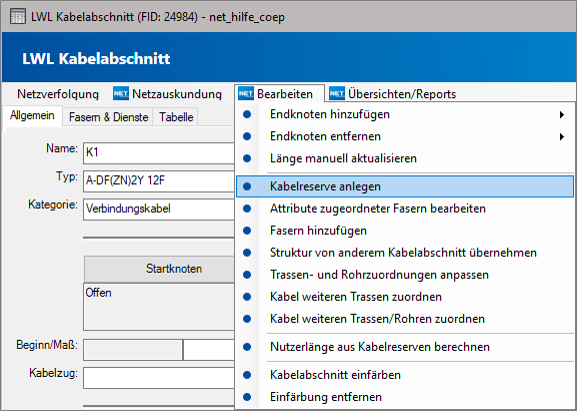Choose Endknoten entfernen from the menu

(405, 137)
